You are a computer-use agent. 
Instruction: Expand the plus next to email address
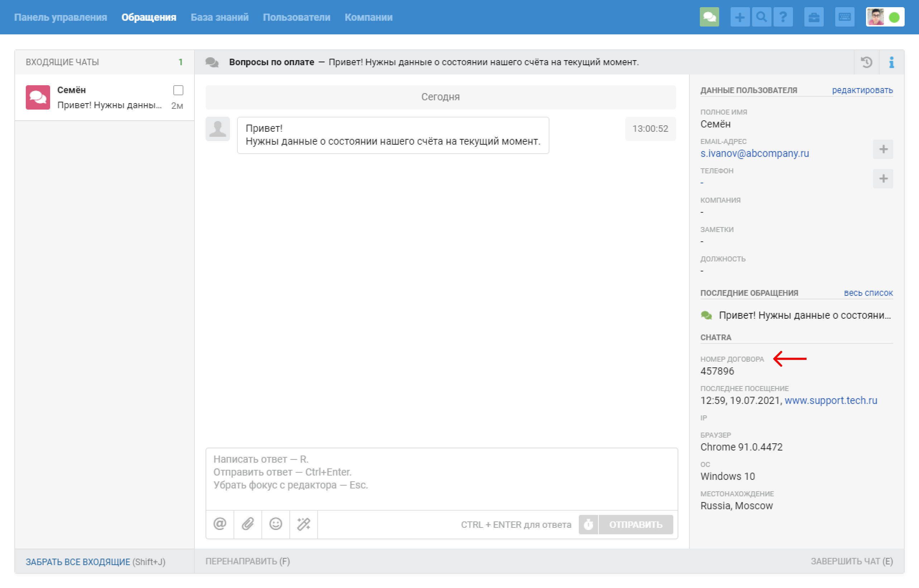[883, 149]
